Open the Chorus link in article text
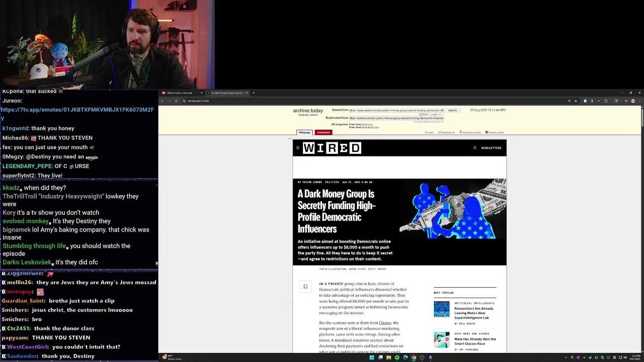The height and width of the screenshot is (362, 644). coord(385,323)
